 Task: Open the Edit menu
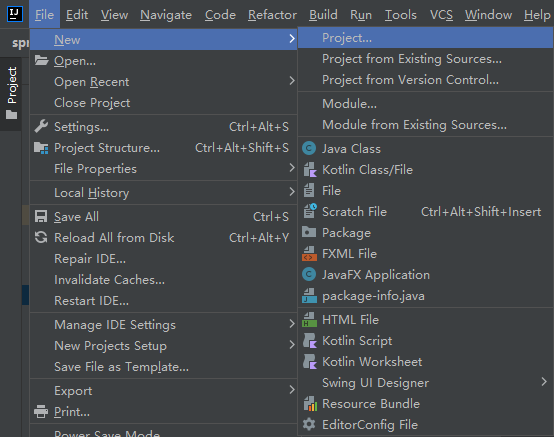click(77, 14)
